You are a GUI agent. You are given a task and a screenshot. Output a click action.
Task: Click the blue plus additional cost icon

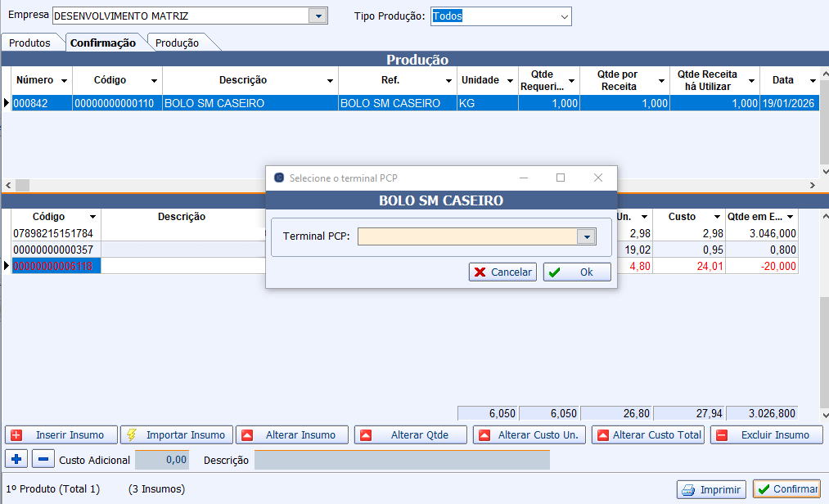point(16,460)
